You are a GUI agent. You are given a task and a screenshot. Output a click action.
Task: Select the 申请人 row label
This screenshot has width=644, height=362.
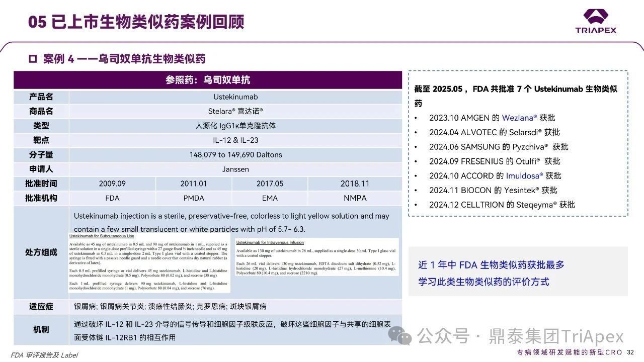[41, 169]
